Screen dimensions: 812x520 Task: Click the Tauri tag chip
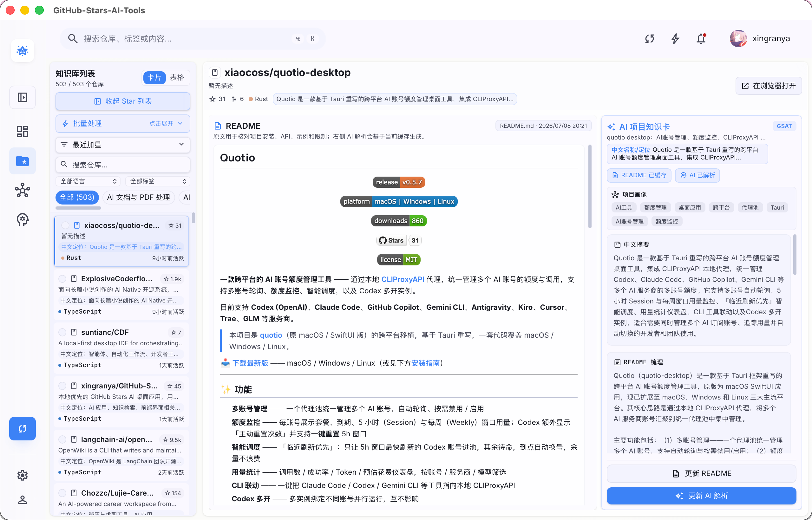(x=777, y=208)
